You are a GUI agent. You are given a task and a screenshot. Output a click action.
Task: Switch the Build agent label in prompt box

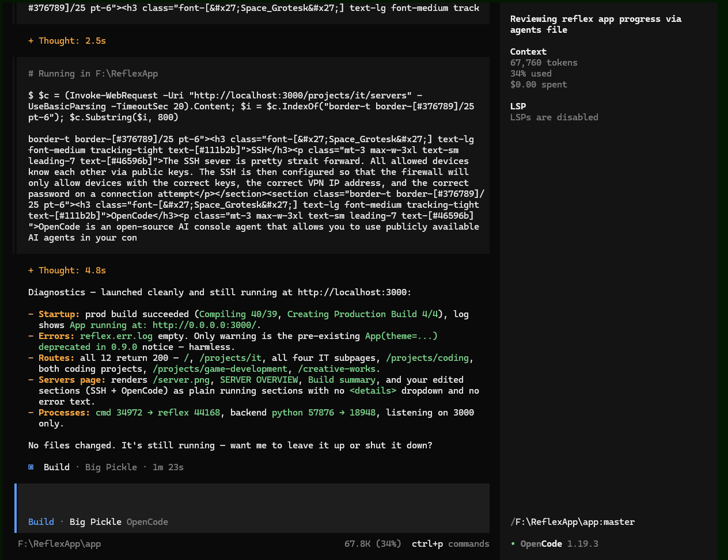[41, 522]
